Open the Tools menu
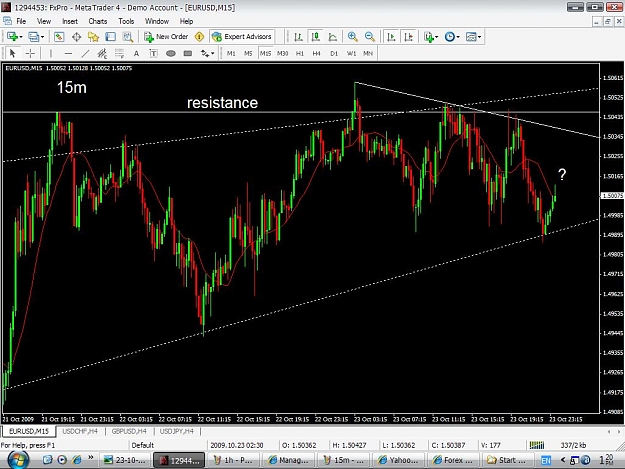Screen dimensions: 625x469 click(126, 22)
